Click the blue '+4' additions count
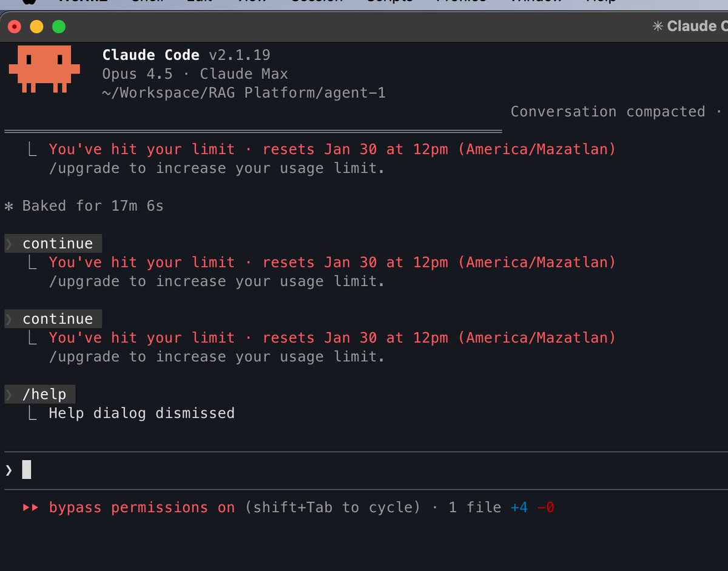Screen dimensions: 728x571 pyautogui.click(x=519, y=507)
